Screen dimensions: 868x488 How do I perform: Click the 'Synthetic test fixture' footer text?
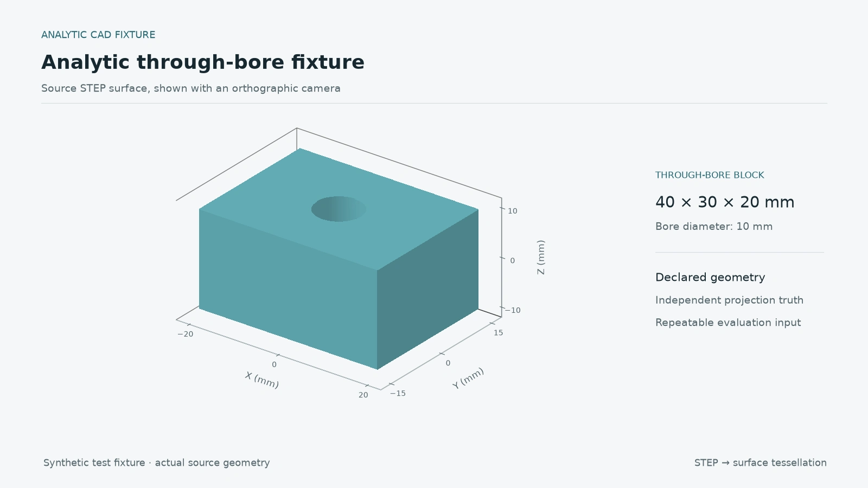(x=94, y=463)
